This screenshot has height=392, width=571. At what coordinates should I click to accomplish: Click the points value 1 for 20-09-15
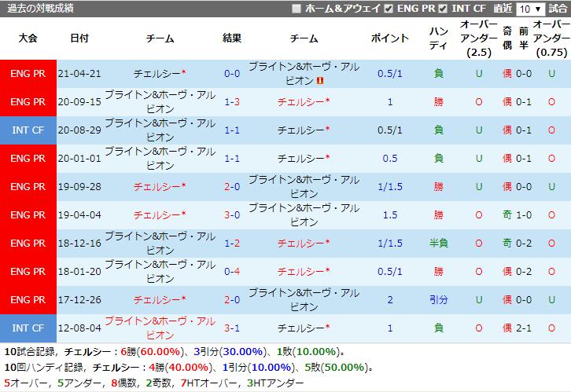coord(390,102)
